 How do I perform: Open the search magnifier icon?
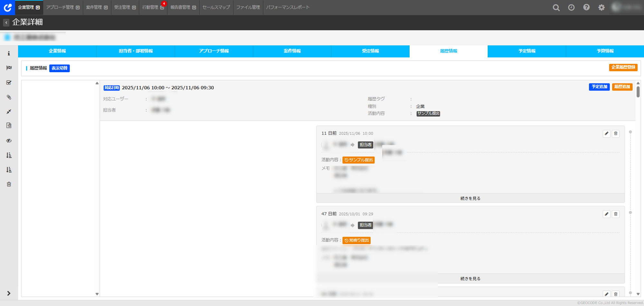click(x=556, y=7)
